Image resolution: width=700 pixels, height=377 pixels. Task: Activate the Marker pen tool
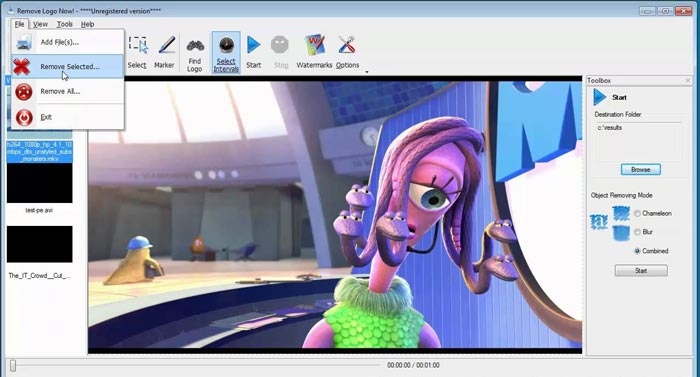click(x=164, y=53)
